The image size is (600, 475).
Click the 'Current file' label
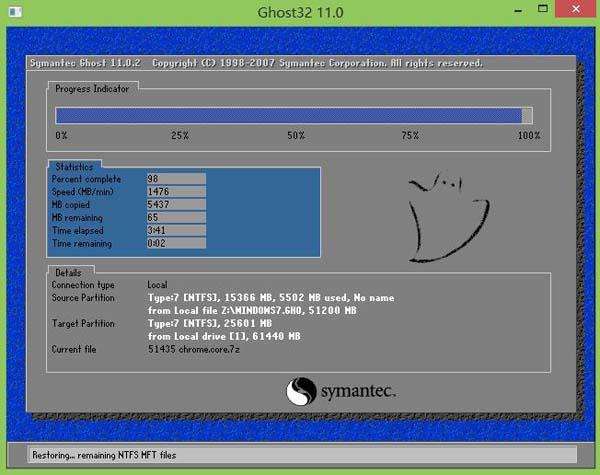74,349
